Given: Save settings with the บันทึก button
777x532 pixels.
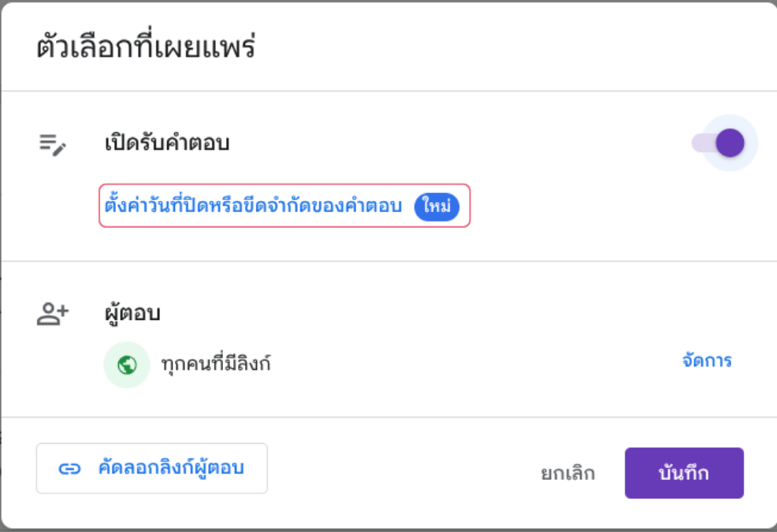Looking at the screenshot, I should [683, 474].
